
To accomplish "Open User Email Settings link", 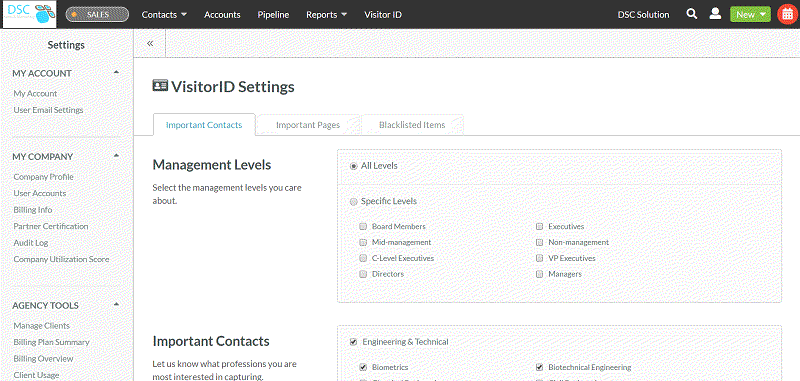I will coord(48,110).
